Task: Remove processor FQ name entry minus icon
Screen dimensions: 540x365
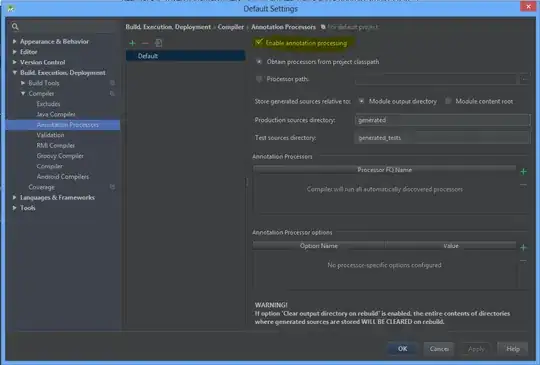Action: pyautogui.click(x=523, y=185)
